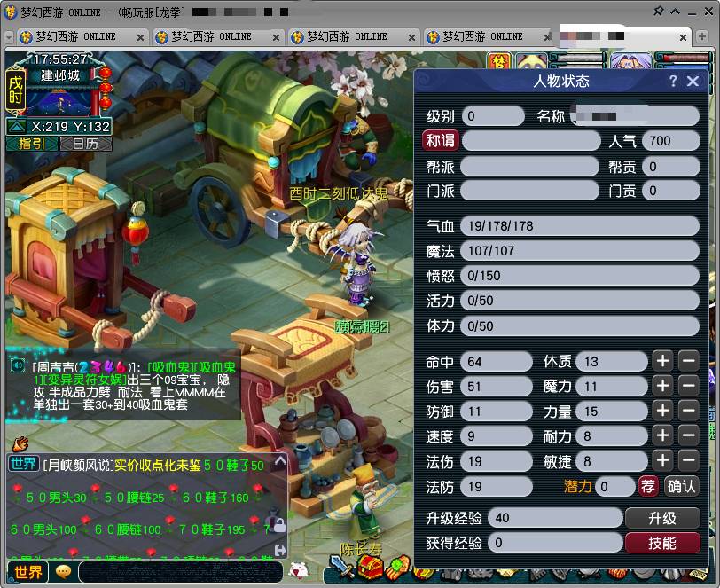Increase 敏捷 with the plus button
Viewport: 720px width, 588px height.
pyautogui.click(x=662, y=460)
